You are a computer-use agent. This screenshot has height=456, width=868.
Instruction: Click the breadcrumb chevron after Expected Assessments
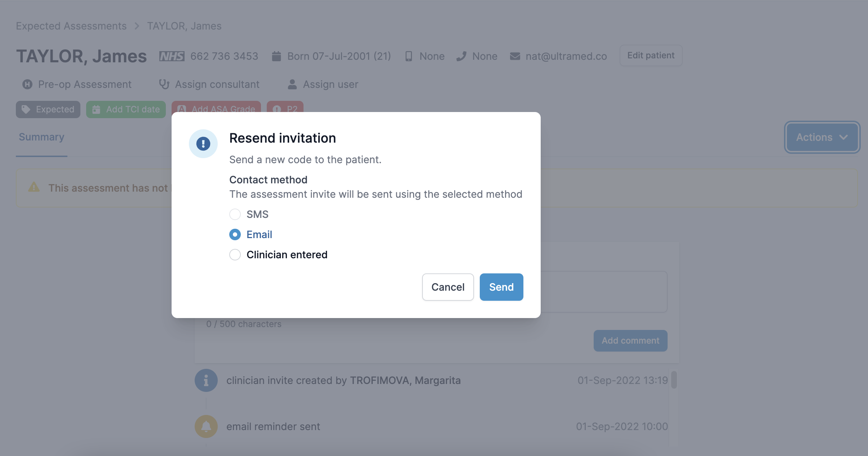point(137,26)
